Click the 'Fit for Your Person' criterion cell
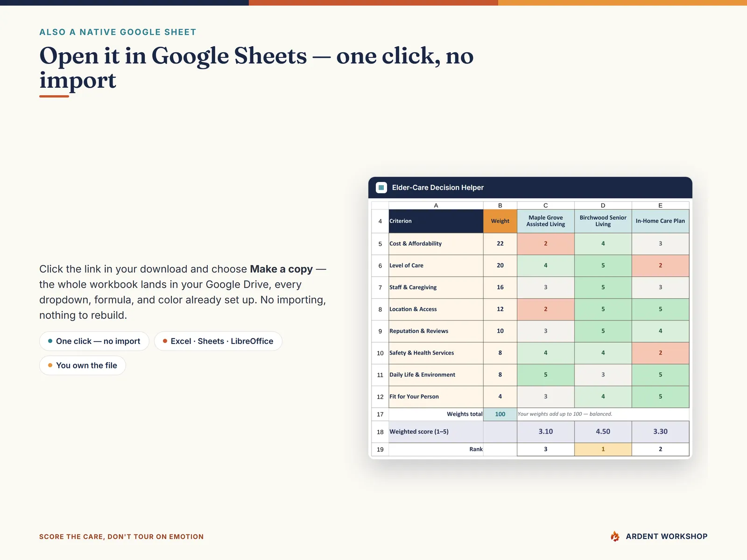Screen dimensions: 747x560 [x=436, y=397]
